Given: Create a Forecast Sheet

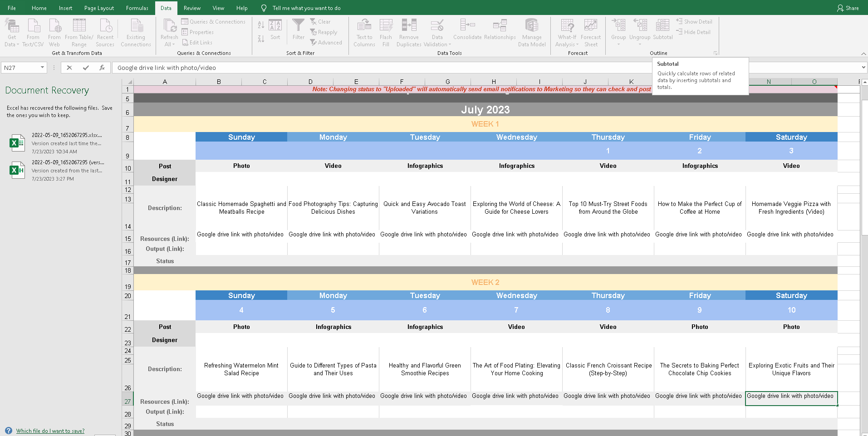Looking at the screenshot, I should (591, 33).
